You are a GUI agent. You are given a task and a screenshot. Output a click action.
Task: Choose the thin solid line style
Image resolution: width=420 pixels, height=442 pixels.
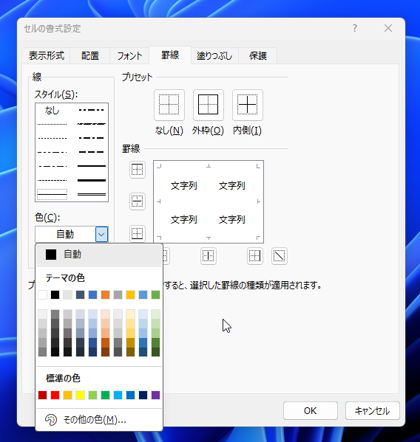click(x=52, y=194)
